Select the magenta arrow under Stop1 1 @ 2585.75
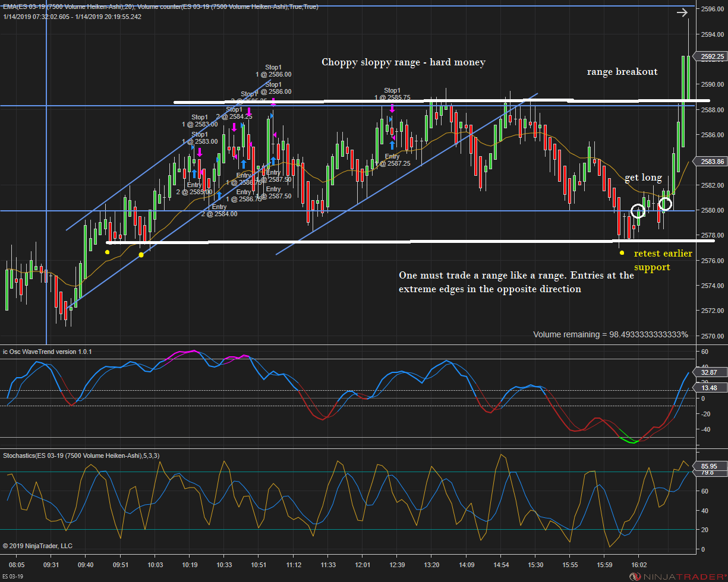This screenshot has width=728, height=582. (x=392, y=109)
